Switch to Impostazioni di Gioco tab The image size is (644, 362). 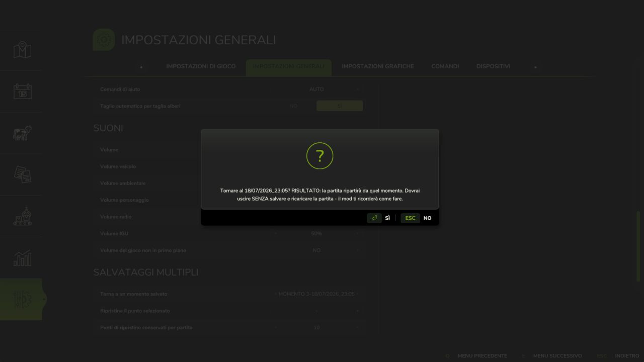click(201, 66)
